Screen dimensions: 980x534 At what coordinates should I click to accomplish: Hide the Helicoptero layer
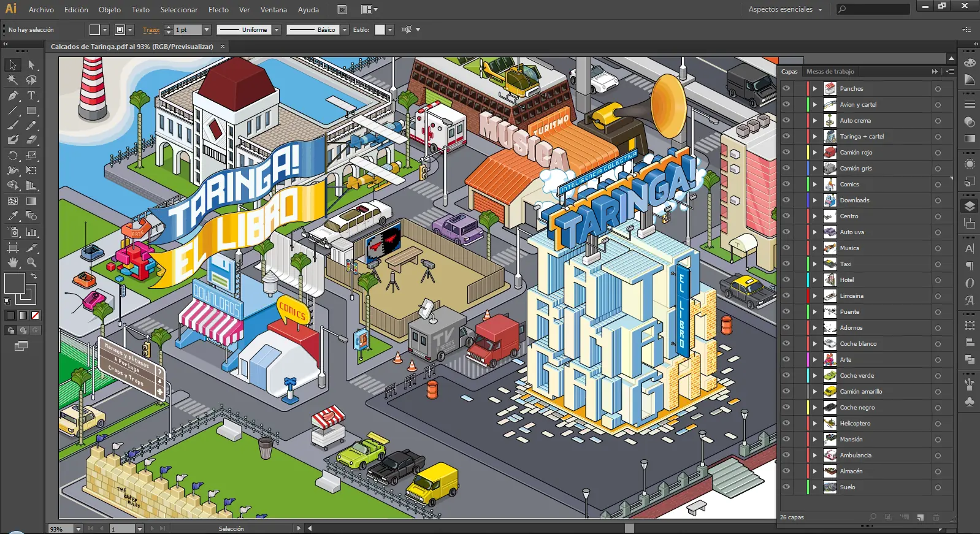point(786,423)
